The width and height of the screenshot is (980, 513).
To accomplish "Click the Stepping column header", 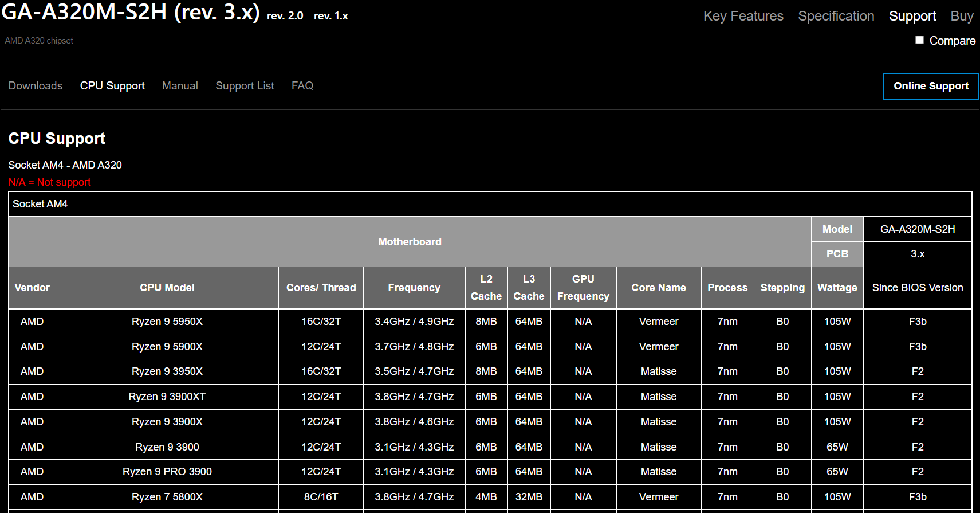I will point(782,288).
